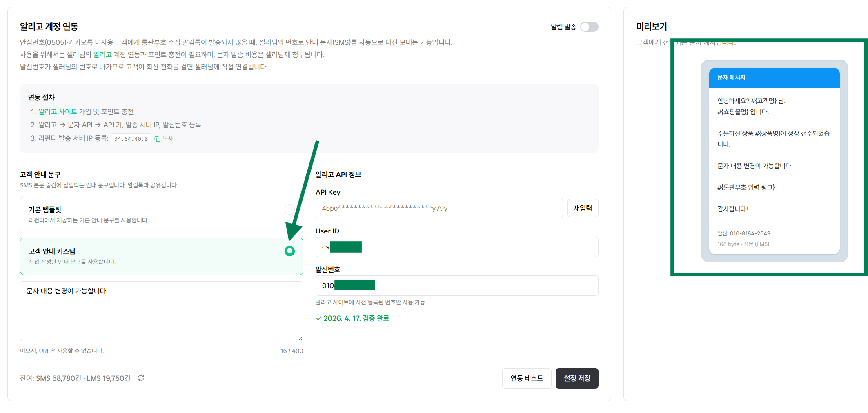Click the 재입력 button for API Key
Image resolution: width=868 pixels, height=413 pixels.
(x=583, y=208)
